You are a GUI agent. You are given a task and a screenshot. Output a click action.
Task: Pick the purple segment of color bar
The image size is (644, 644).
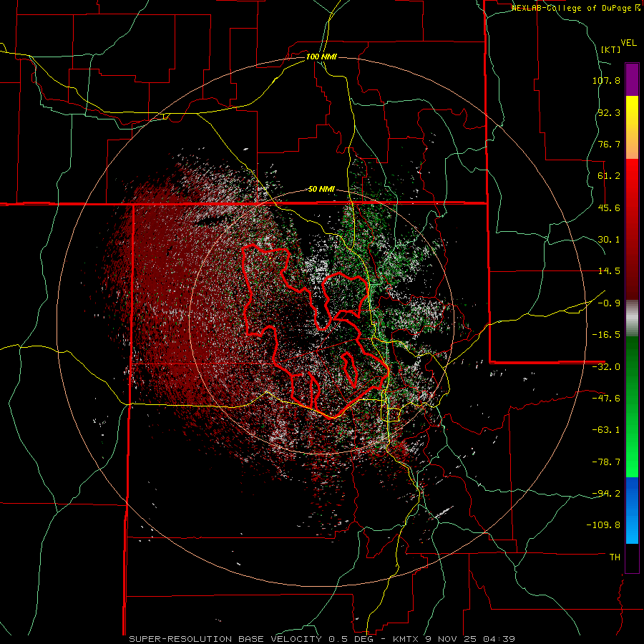click(x=632, y=79)
